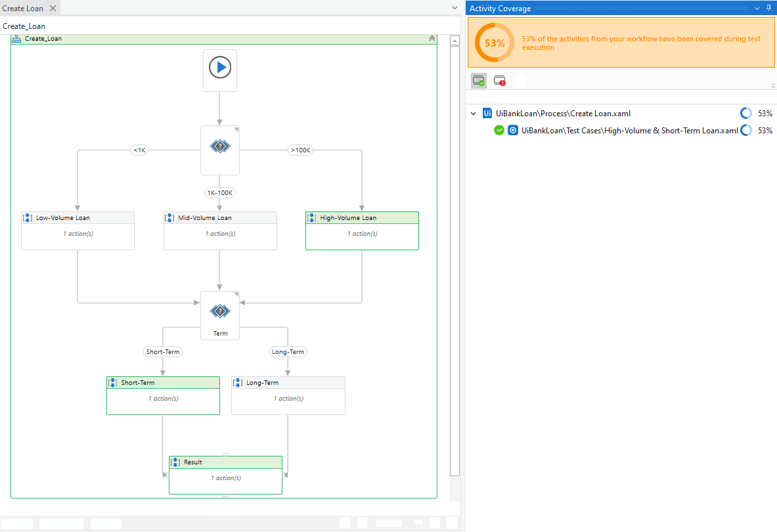The height and width of the screenshot is (532, 777).
Task: Toggle show uncovered activities filter
Action: (499, 81)
